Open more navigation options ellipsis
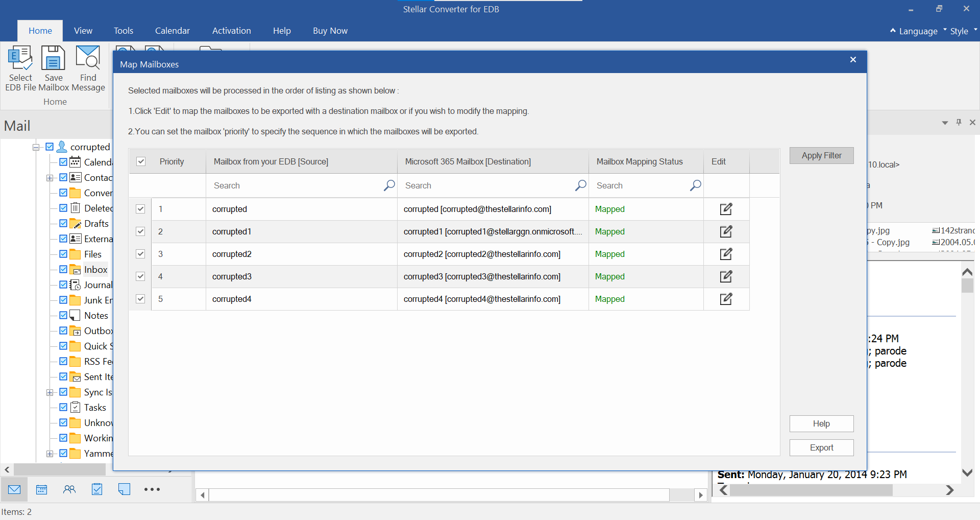The width and height of the screenshot is (980, 520). pos(152,489)
